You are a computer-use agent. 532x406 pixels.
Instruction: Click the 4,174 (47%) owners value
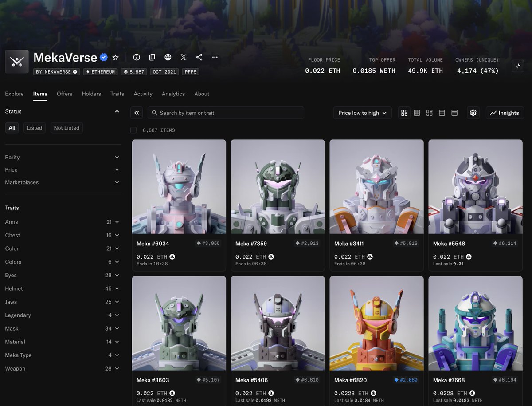(477, 71)
